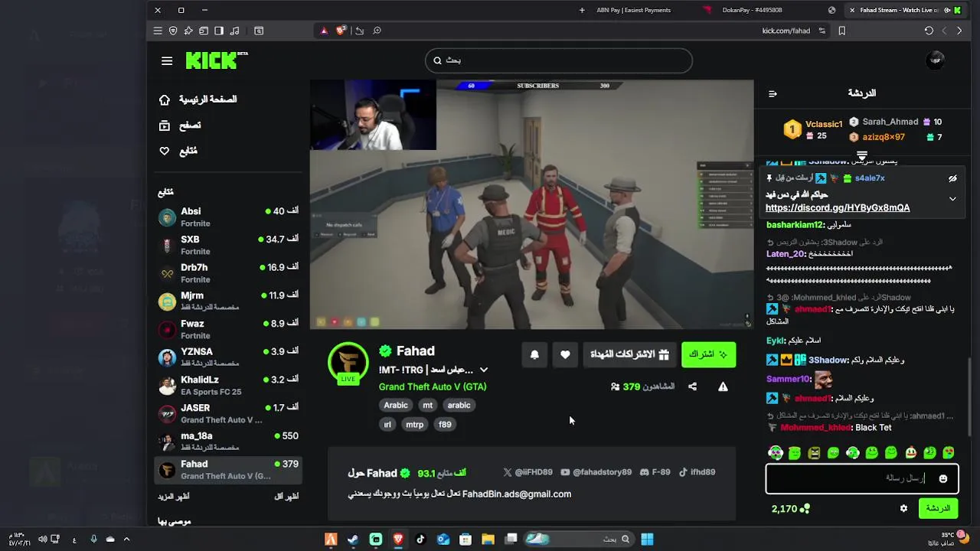This screenshot has width=980, height=551.
Task: Select the lowercase arabic tag
Action: (x=459, y=405)
